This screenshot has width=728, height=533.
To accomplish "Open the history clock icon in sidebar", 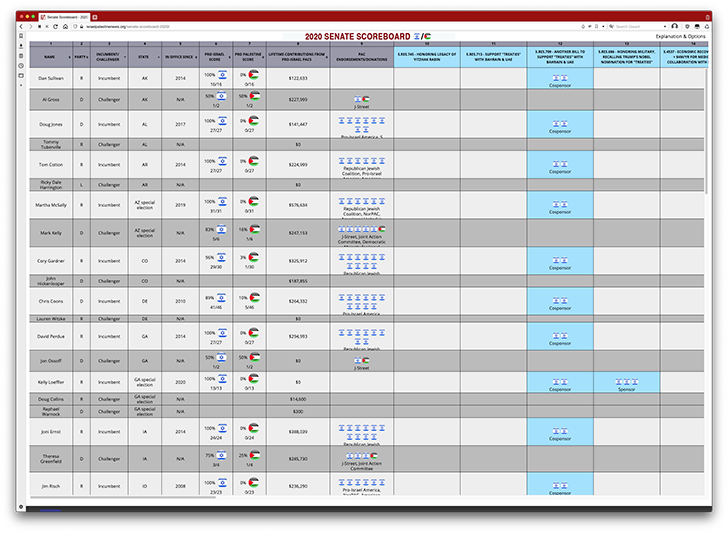I will [x=21, y=65].
